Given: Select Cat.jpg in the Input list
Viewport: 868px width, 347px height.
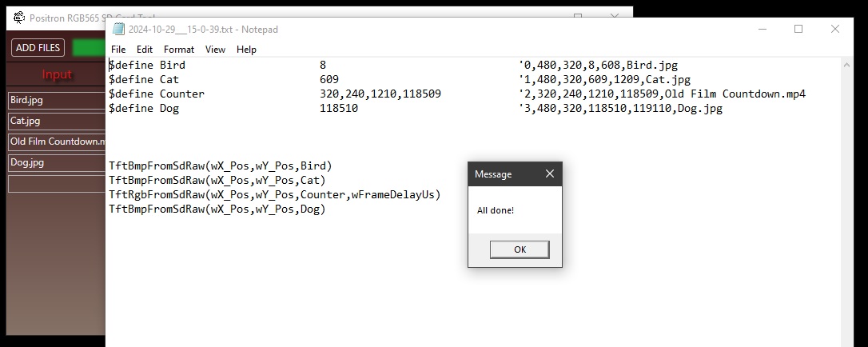Looking at the screenshot, I should point(56,122).
